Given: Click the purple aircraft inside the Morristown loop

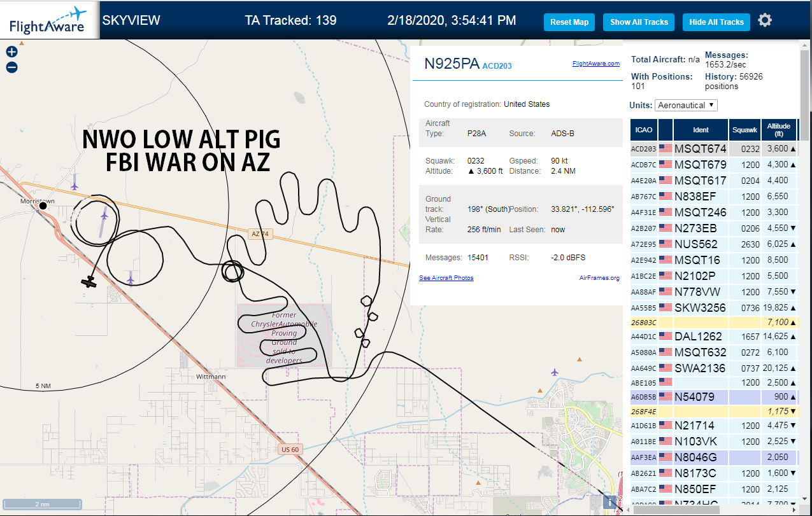Looking at the screenshot, I should pyautogui.click(x=104, y=216).
